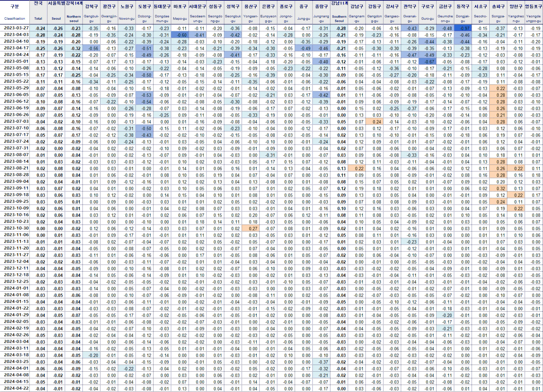Select the '강남구' column header
The image size is (543, 392).
(x=357, y=6)
